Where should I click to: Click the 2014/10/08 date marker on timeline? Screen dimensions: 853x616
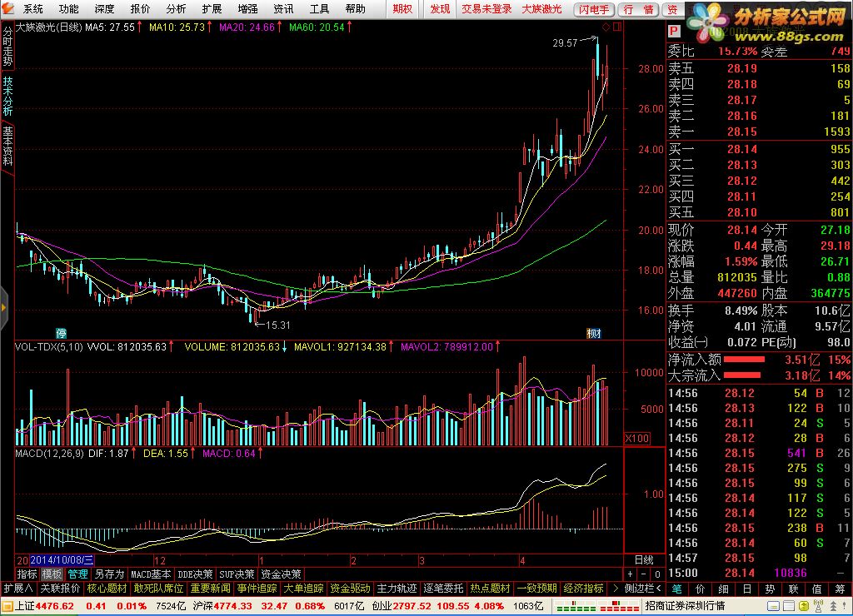point(62,560)
